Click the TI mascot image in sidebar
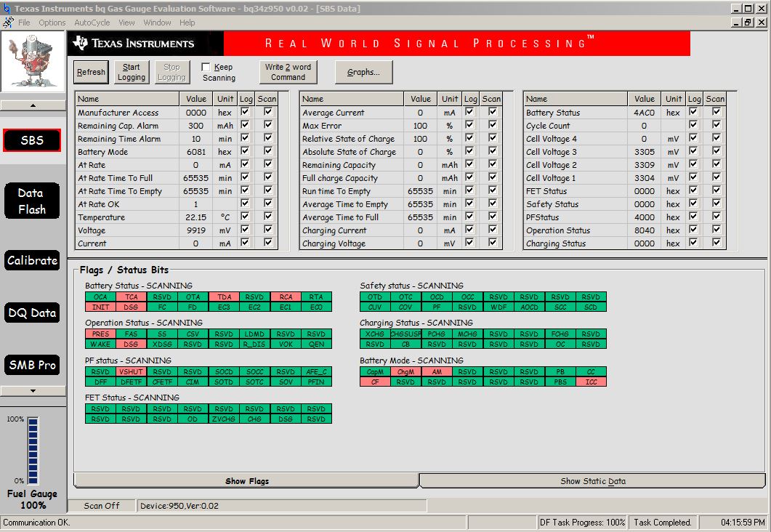 tap(33, 62)
